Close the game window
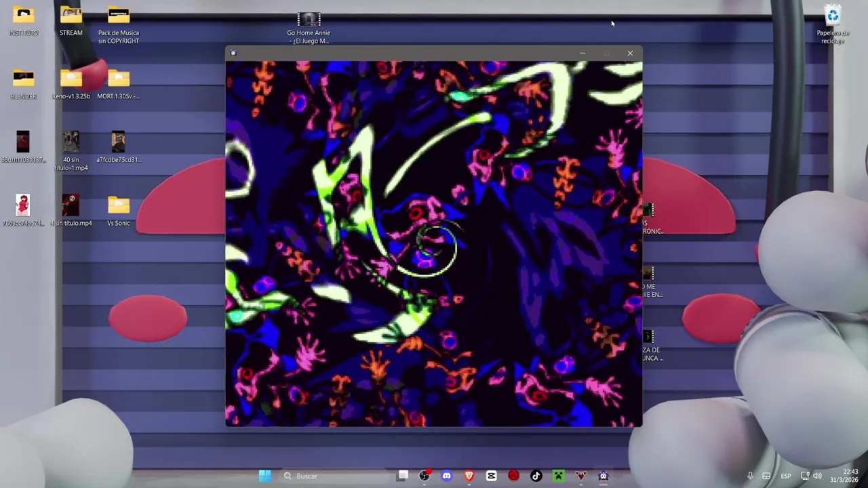Viewport: 868px width, 488px height. (x=630, y=53)
